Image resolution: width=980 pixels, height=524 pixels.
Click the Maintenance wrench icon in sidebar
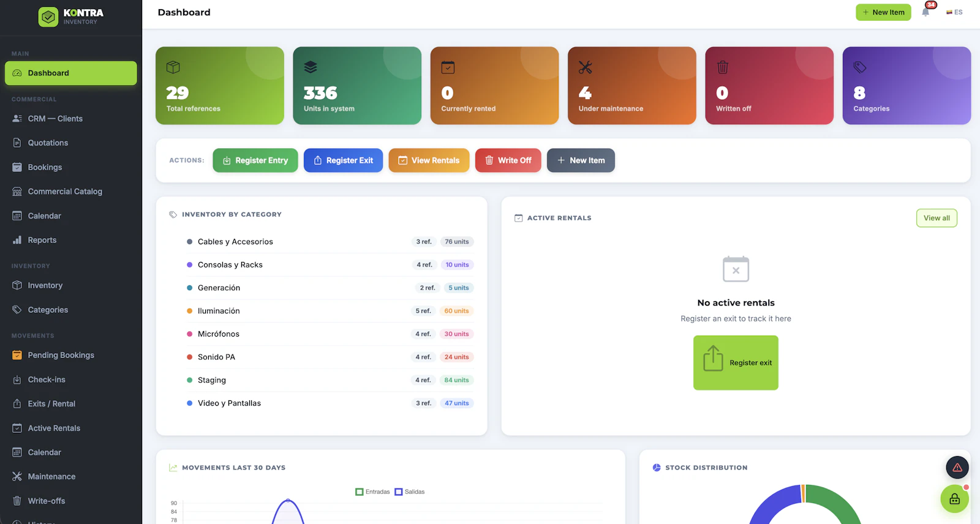click(x=17, y=476)
